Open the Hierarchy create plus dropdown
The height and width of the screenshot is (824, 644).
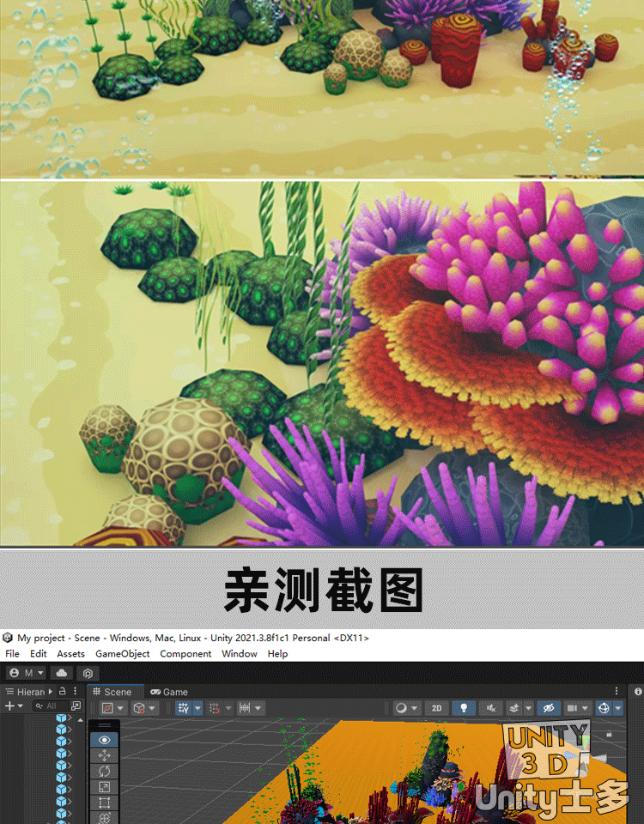[14, 706]
